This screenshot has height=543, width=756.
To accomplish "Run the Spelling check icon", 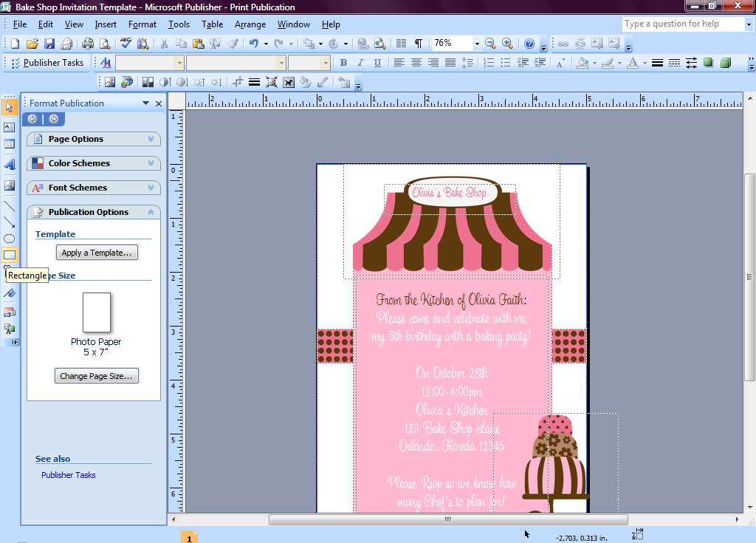I will (126, 44).
